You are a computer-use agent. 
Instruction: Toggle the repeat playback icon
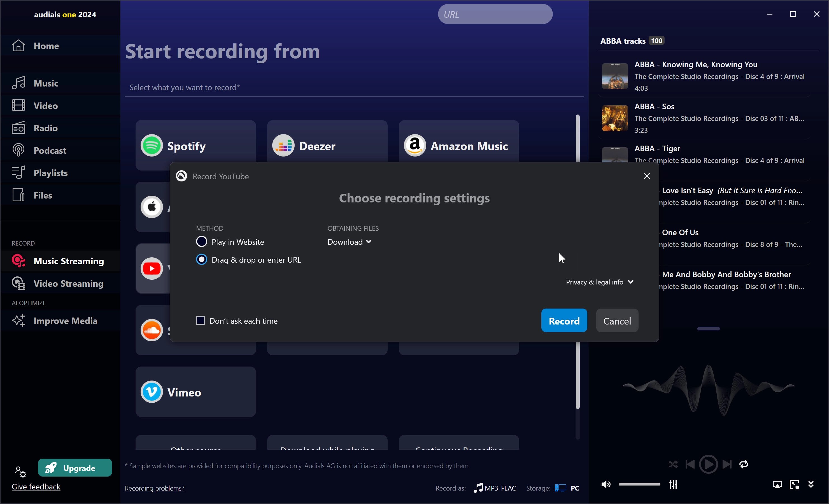click(x=744, y=464)
